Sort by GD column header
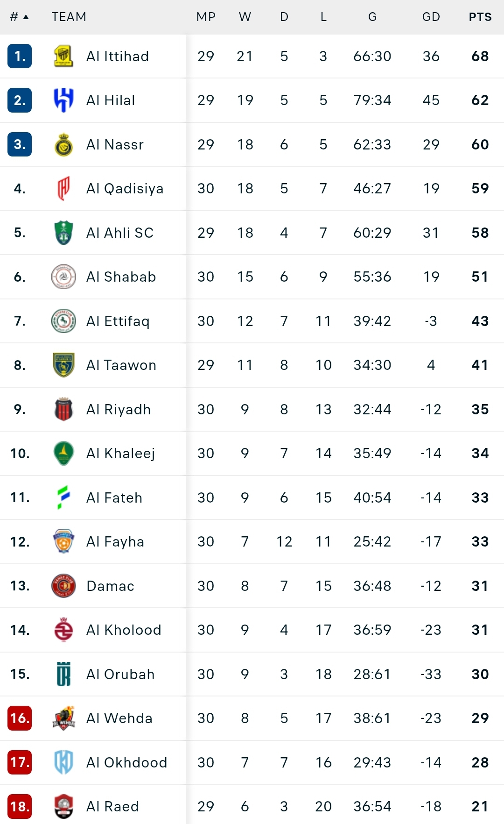 click(431, 17)
